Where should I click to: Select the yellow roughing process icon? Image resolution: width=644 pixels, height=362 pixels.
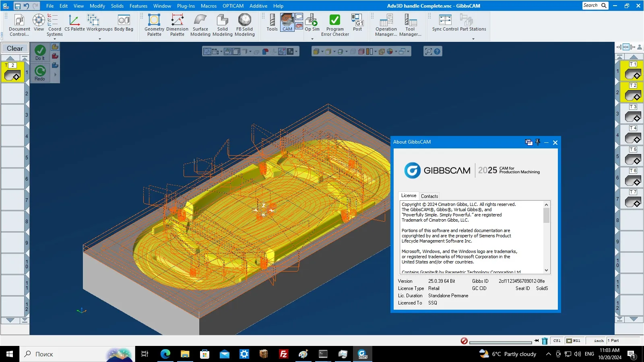[x=55, y=47]
